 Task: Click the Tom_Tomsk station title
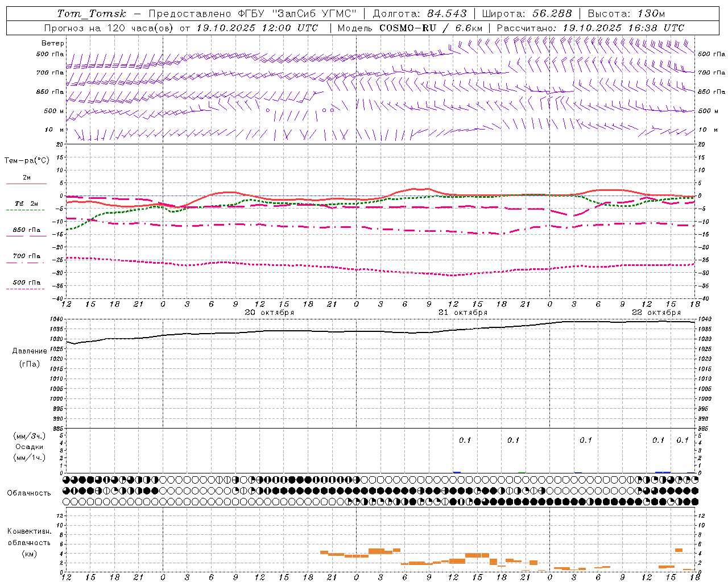[x=92, y=14]
